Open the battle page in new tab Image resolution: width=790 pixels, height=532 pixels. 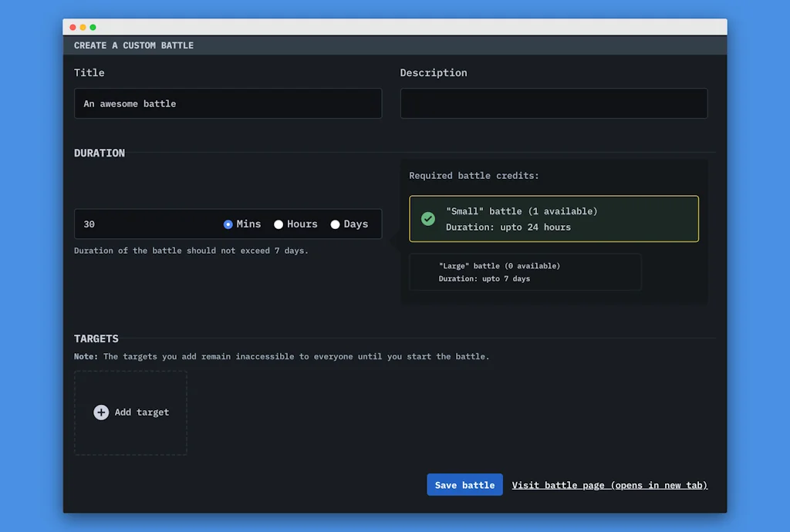pos(609,484)
